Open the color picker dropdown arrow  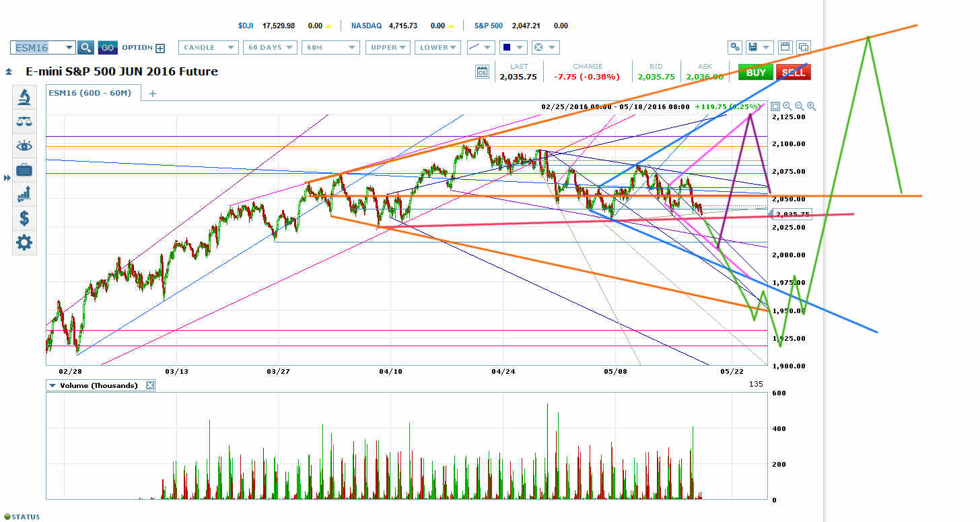(x=520, y=47)
